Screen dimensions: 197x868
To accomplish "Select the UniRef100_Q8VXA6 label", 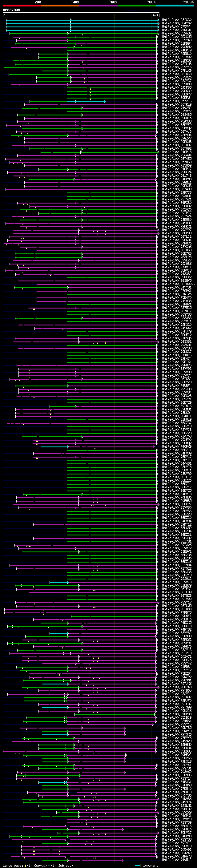I will (177, 247).
